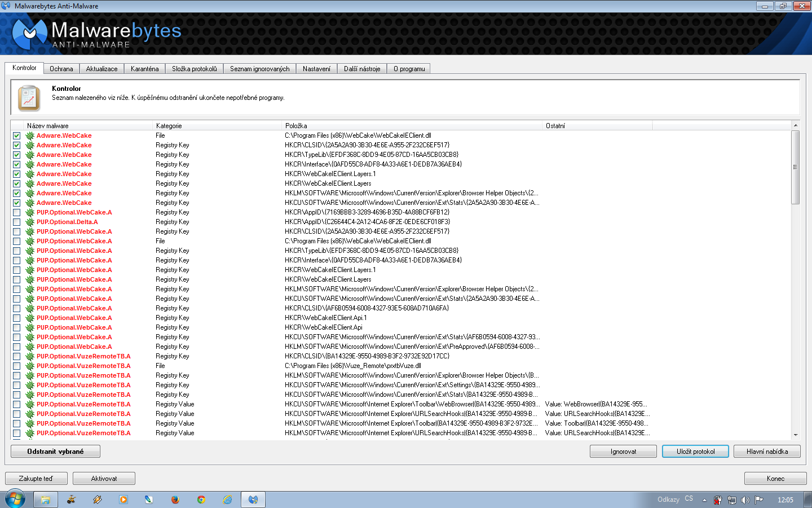Screen dimensions: 812x508
Task: Check the VuzeRemoteTB.A CLSID row checkbox
Action: [x=16, y=356]
